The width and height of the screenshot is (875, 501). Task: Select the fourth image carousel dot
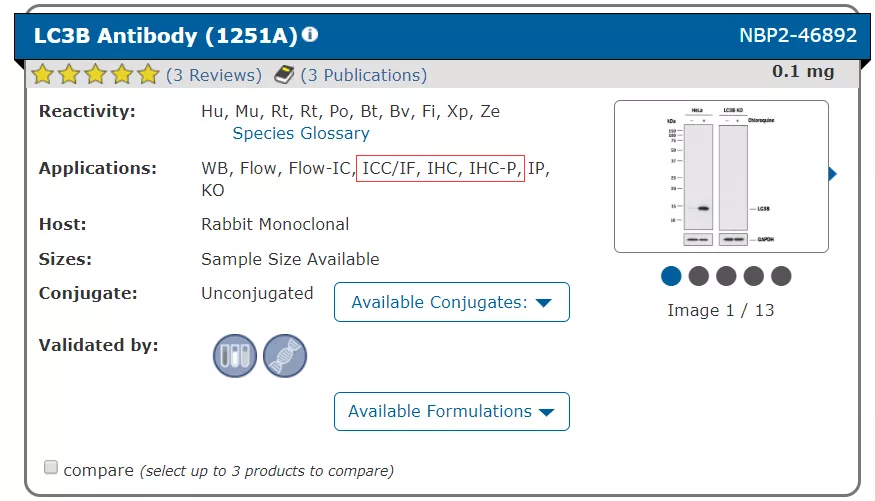pyautogui.click(x=754, y=276)
